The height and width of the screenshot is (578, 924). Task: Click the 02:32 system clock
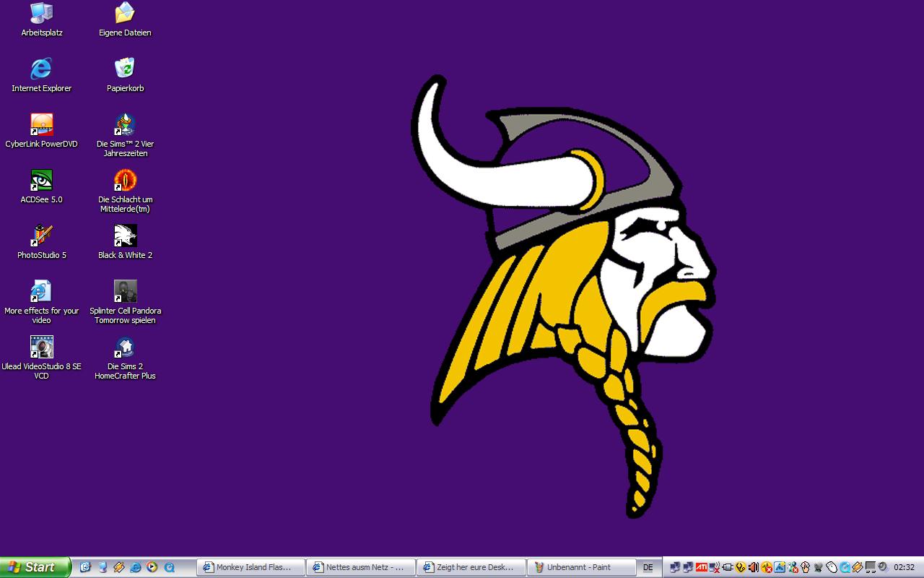coord(904,567)
